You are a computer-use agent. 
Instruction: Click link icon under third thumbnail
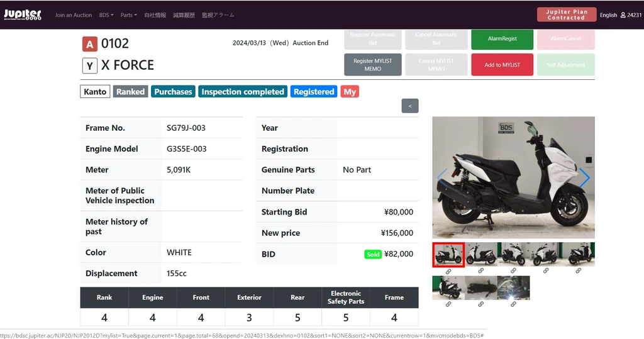[x=513, y=271]
